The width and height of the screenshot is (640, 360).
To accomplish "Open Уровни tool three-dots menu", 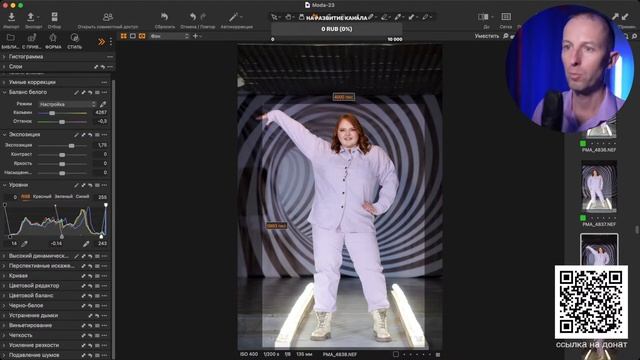I will (104, 185).
